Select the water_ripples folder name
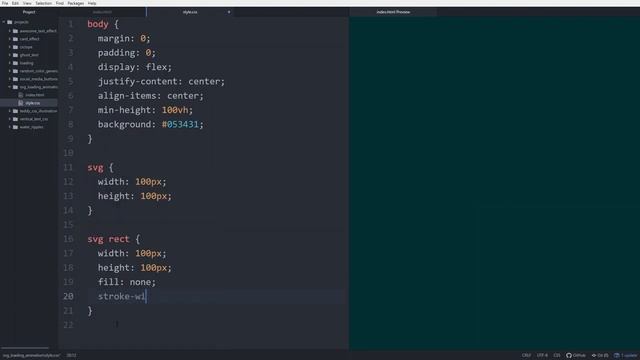The width and height of the screenshot is (640, 360). (31, 127)
